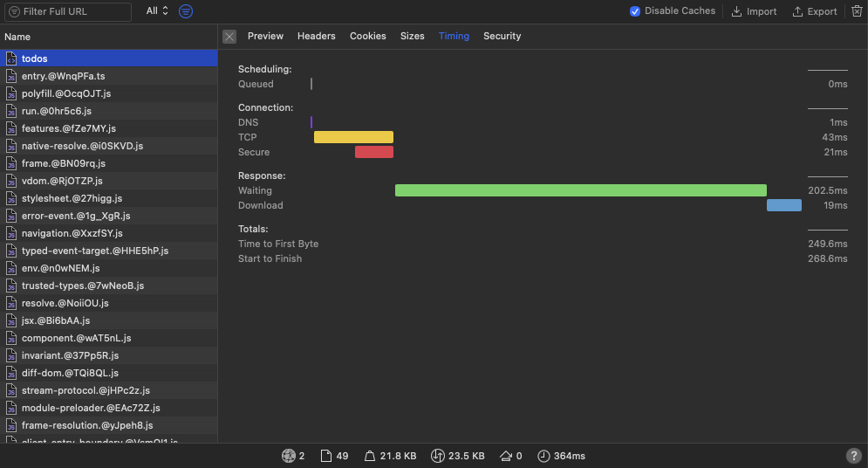The image size is (868, 468).
Task: Click the file icon beside entry.@WnqPFa.ts
Action: (11, 76)
